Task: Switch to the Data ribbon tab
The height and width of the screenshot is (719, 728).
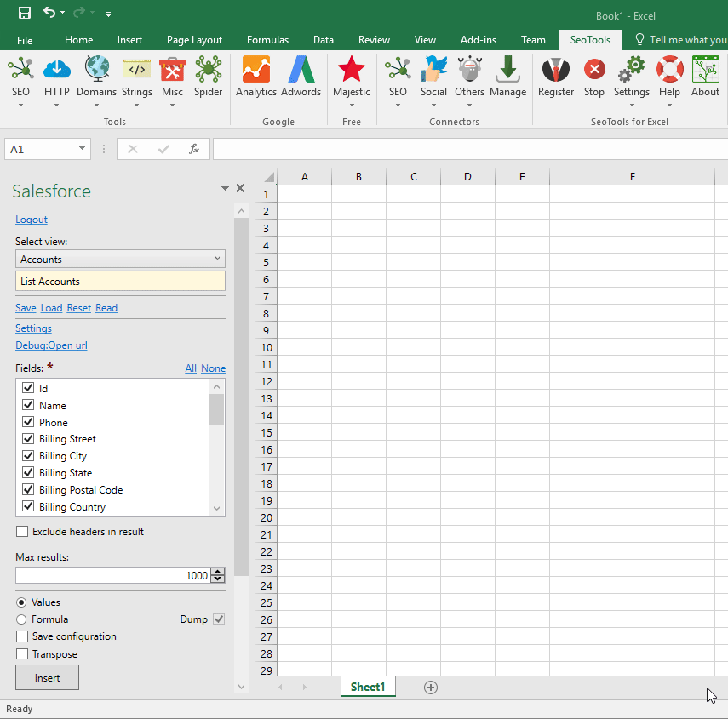Action: 324,40
